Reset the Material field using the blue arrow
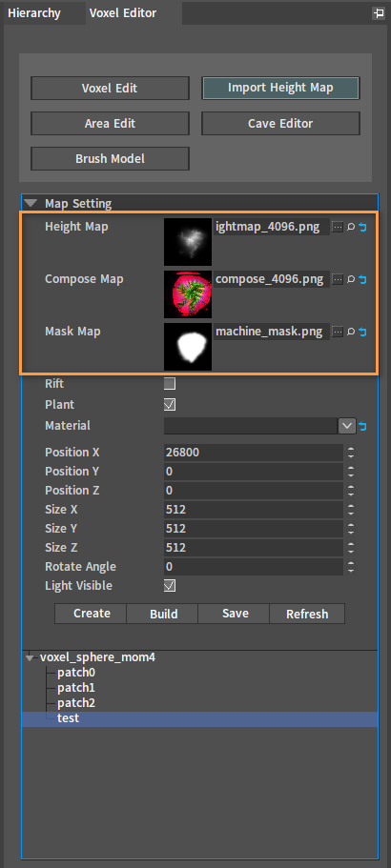Viewport: 391px width, 868px height. pyautogui.click(x=362, y=426)
